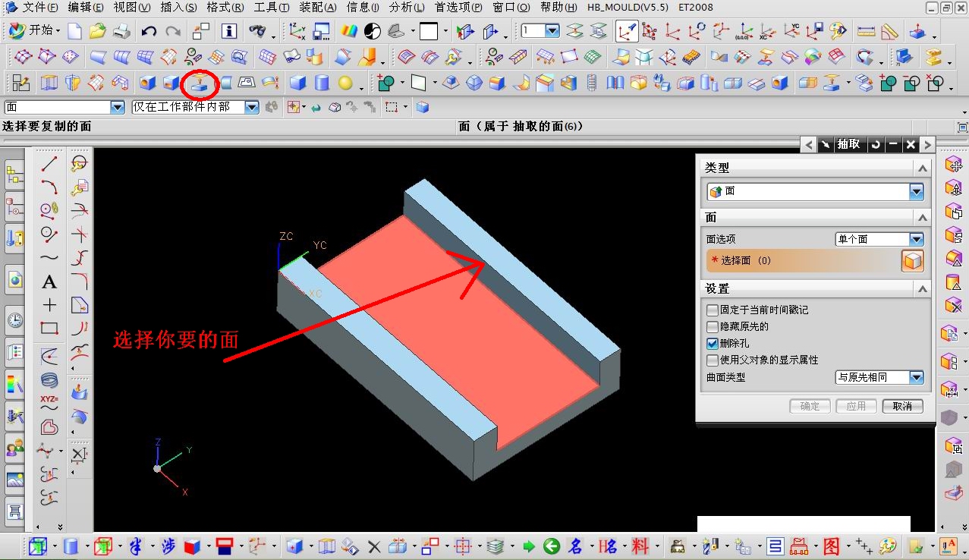The image size is (969, 560).
Task: Select the Rectangle curve tool
Action: tap(49, 329)
